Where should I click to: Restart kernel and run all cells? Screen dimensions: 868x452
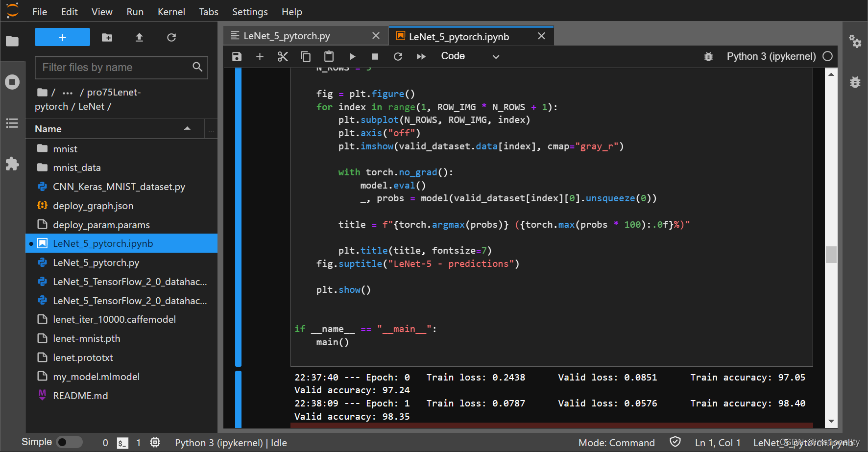point(421,56)
